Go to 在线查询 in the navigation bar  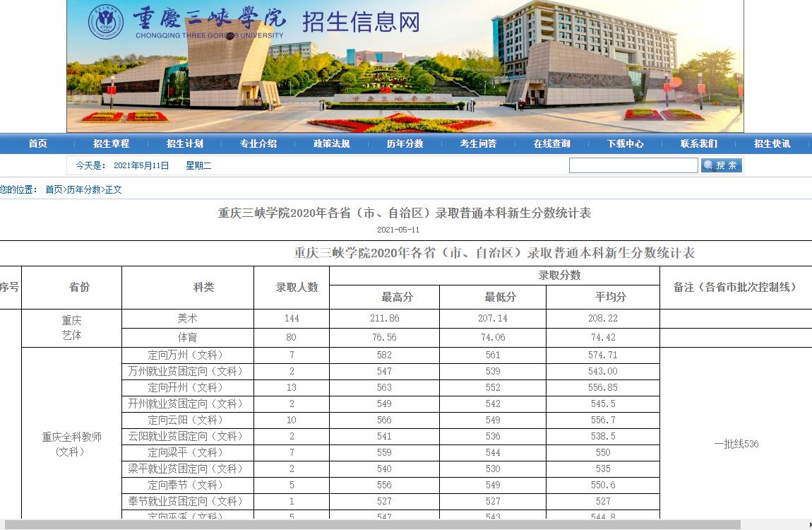(x=552, y=143)
